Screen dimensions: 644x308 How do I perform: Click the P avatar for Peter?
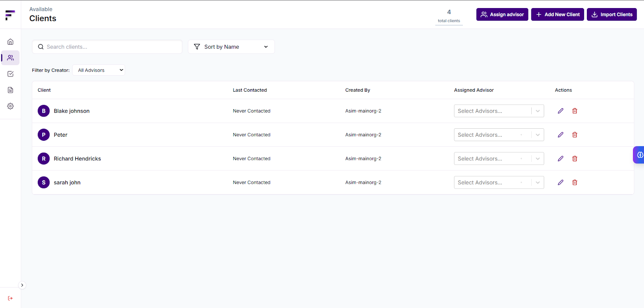pos(44,135)
